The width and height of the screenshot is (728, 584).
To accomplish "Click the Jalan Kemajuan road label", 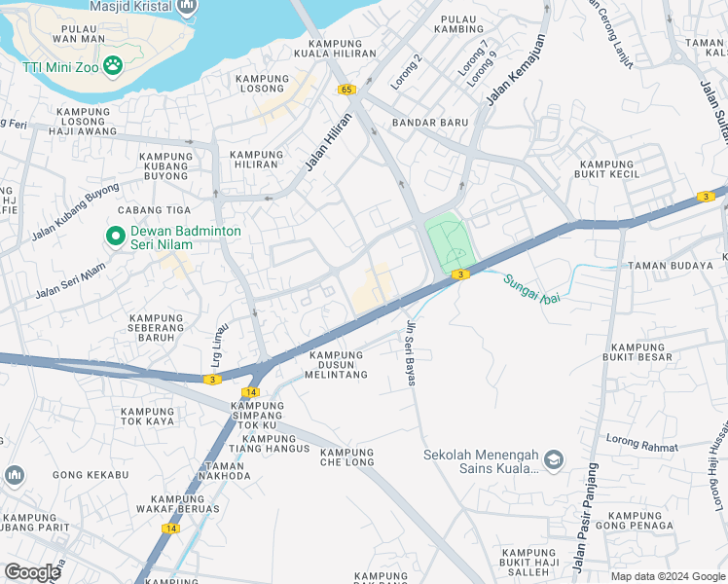I will click(515, 70).
